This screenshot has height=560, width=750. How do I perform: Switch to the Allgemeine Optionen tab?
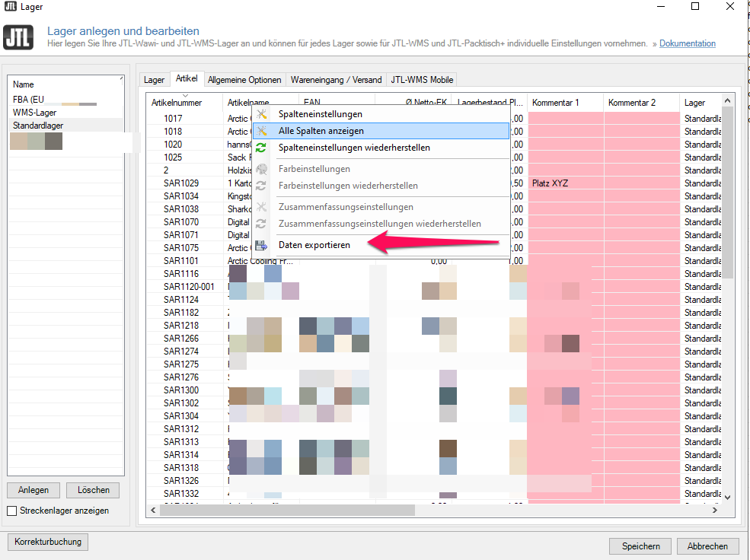point(244,80)
